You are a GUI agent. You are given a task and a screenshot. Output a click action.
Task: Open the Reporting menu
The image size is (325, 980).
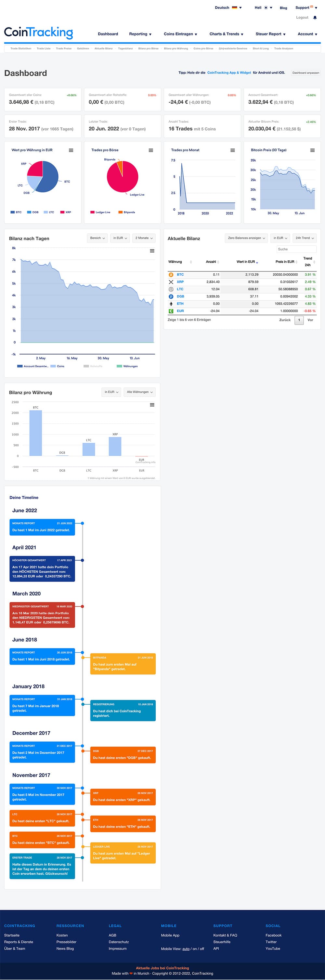pyautogui.click(x=140, y=34)
